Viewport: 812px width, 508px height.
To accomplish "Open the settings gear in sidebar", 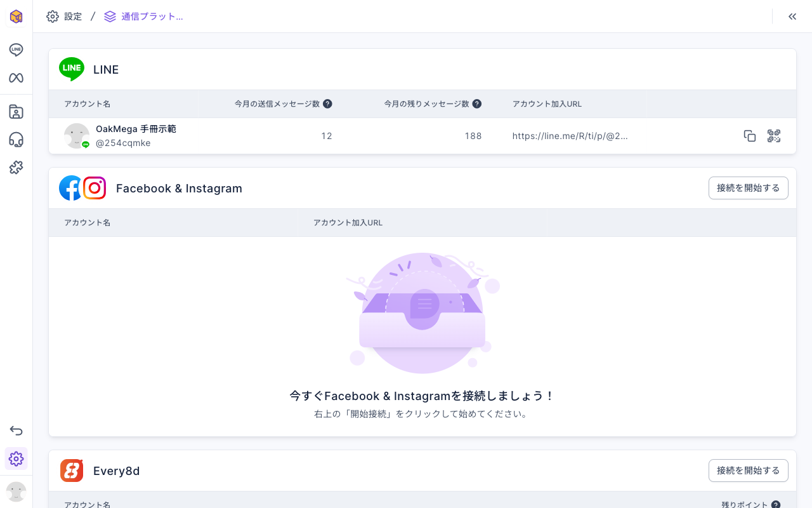I will click(16, 458).
